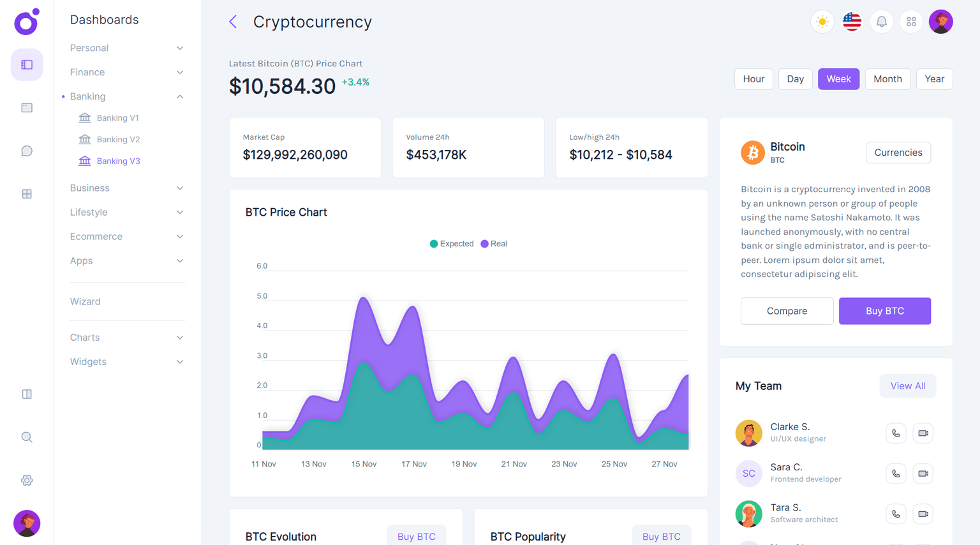Toggle light theme with the sun icon

[x=822, y=21]
